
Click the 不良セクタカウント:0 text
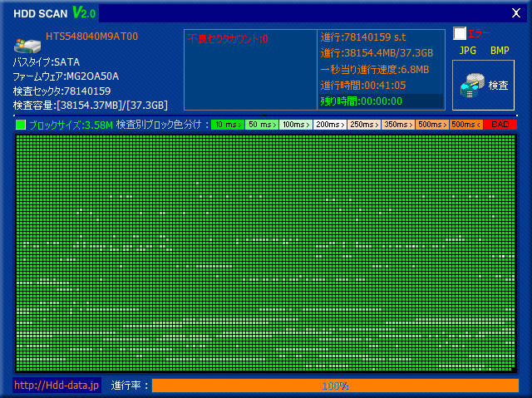coord(228,39)
